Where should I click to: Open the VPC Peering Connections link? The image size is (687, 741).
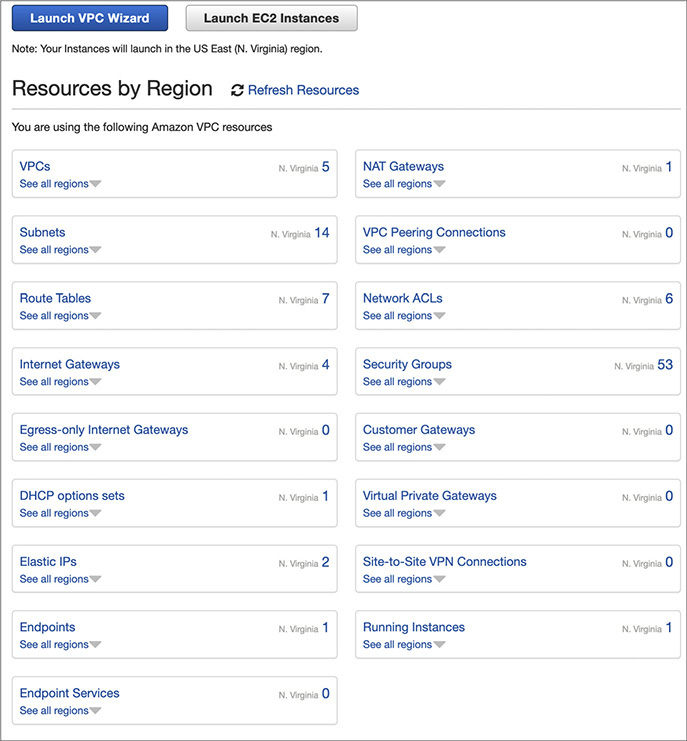pos(434,232)
